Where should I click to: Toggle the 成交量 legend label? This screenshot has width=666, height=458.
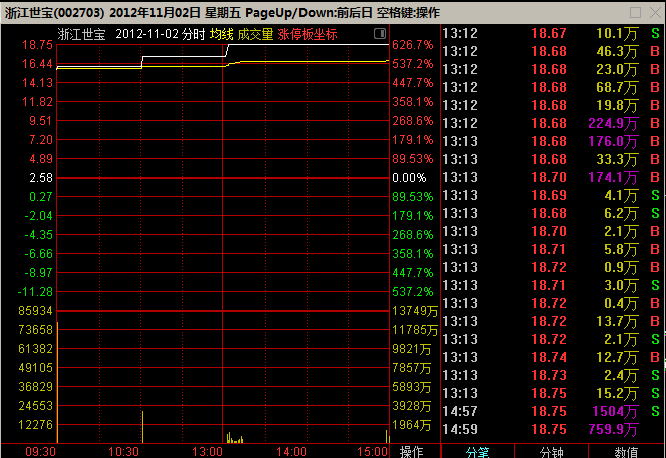click(254, 34)
